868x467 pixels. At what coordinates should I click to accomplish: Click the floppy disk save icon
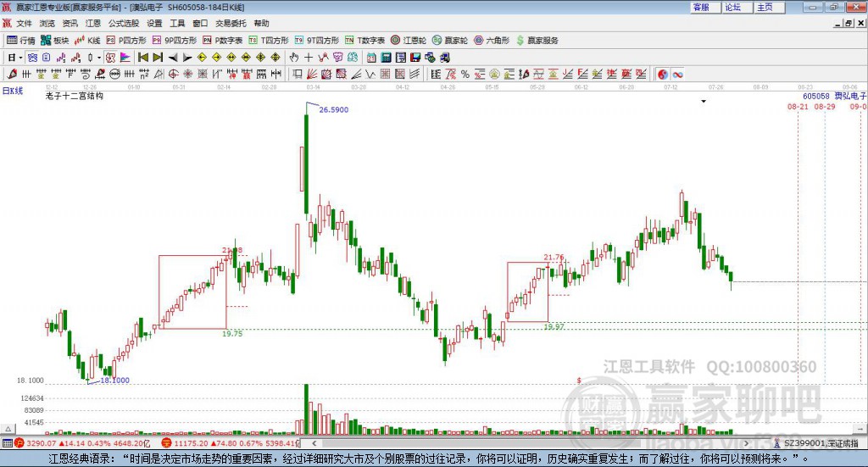tap(415, 58)
